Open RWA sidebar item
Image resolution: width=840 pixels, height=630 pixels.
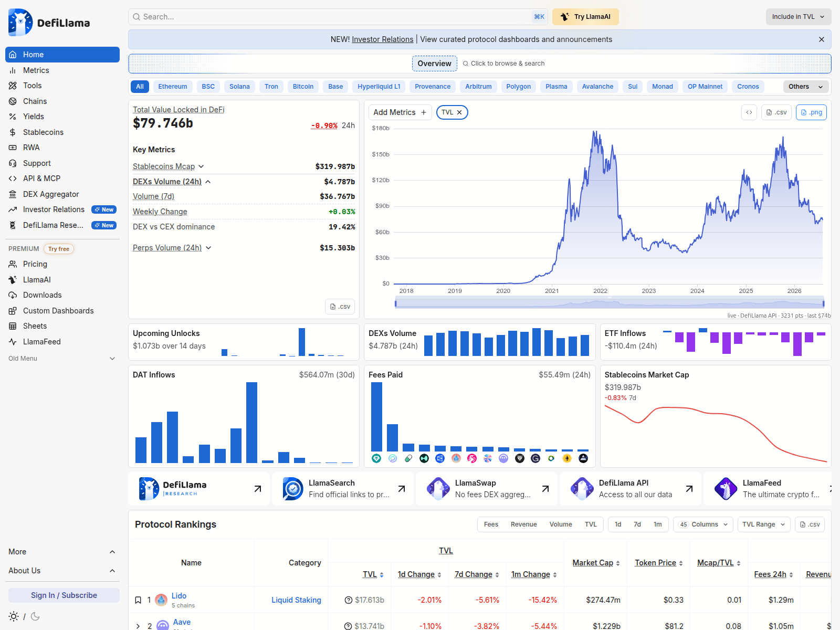pos(62,148)
